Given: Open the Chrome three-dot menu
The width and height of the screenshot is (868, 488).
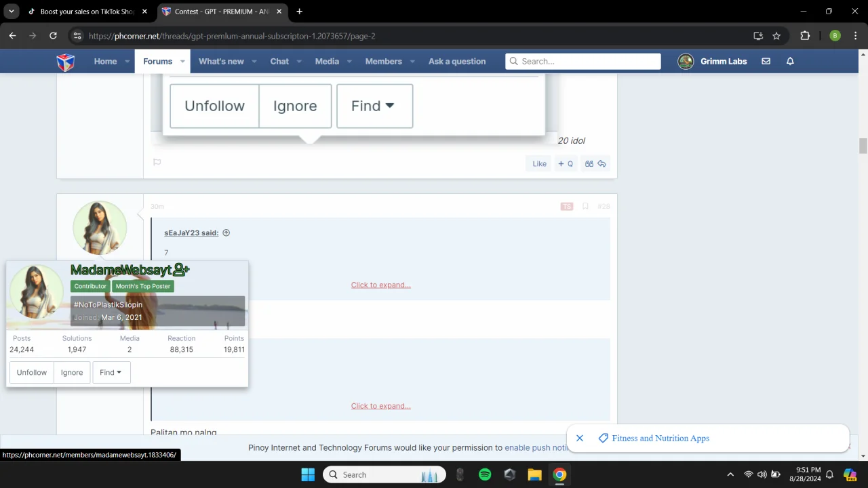Looking at the screenshot, I should pyautogui.click(x=854, y=36).
